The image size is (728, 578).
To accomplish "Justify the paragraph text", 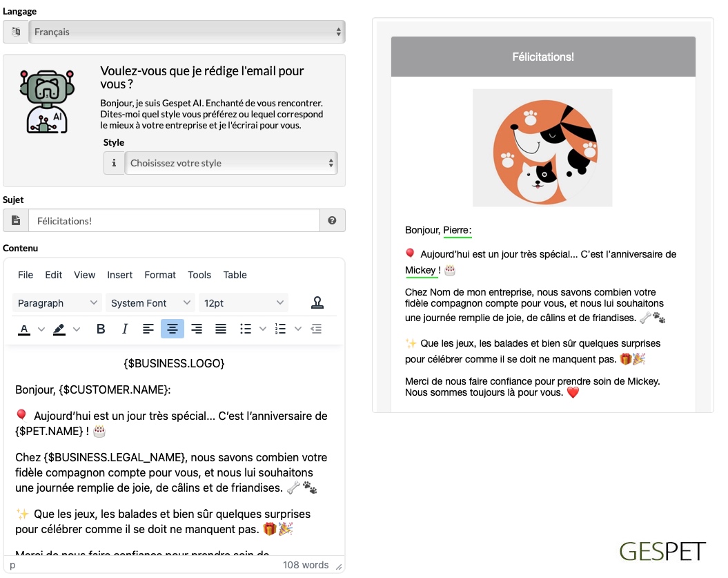I will [x=221, y=329].
